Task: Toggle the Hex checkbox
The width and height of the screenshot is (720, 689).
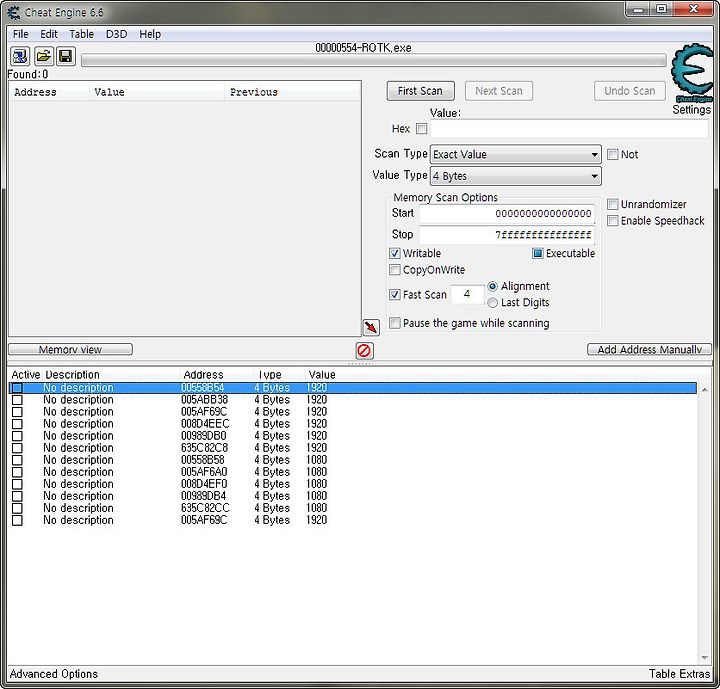Action: point(421,129)
